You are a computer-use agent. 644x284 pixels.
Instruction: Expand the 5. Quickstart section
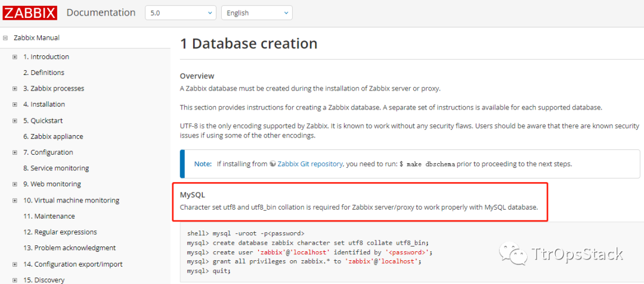[15, 121]
